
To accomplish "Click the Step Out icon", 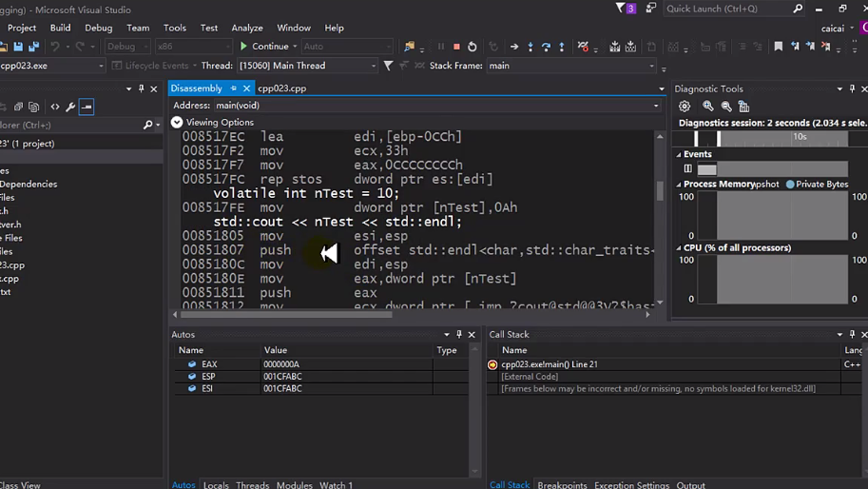I will (x=561, y=47).
